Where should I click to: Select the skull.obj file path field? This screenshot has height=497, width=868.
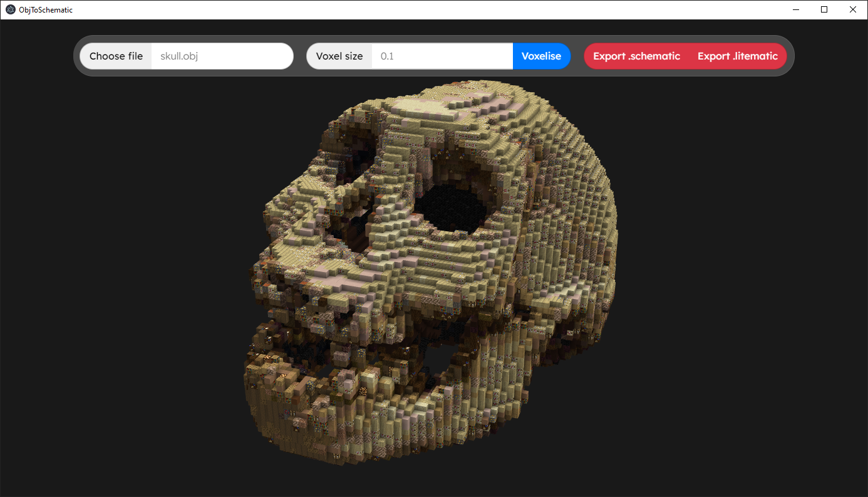222,56
